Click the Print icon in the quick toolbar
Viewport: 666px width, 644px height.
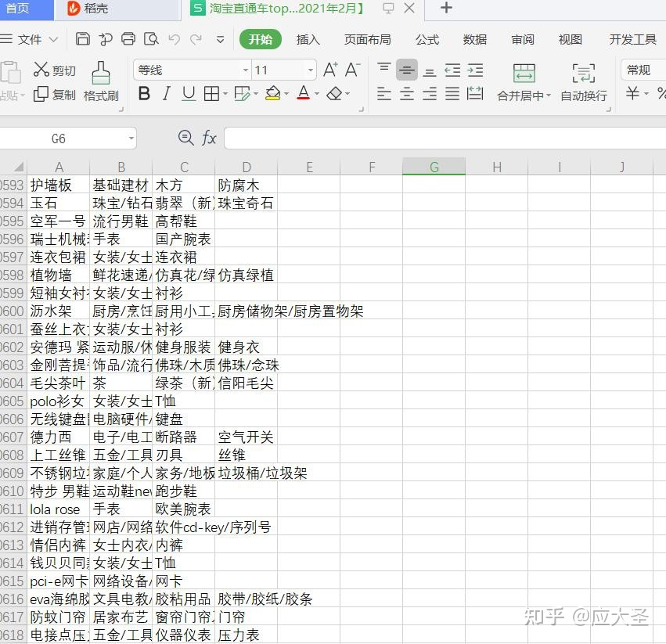(x=128, y=39)
